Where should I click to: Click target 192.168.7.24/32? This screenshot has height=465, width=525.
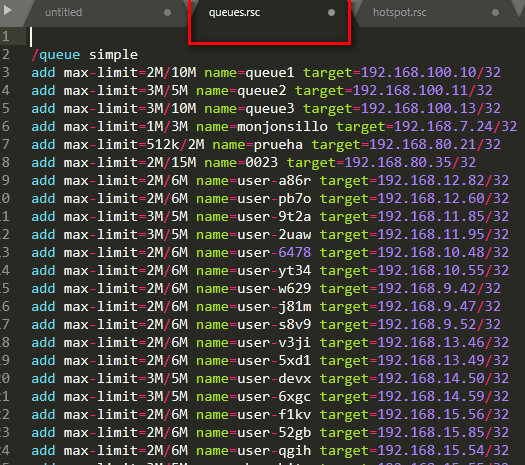click(x=455, y=127)
